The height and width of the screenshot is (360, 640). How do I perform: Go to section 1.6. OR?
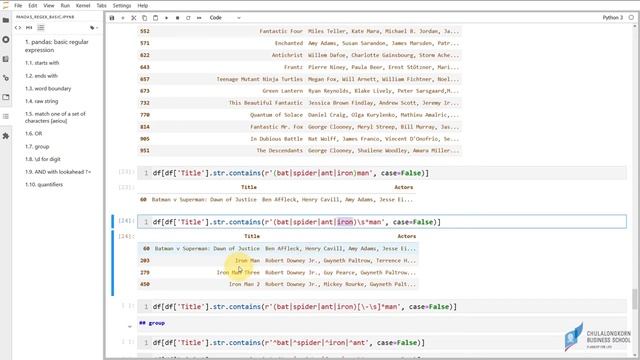(33, 133)
